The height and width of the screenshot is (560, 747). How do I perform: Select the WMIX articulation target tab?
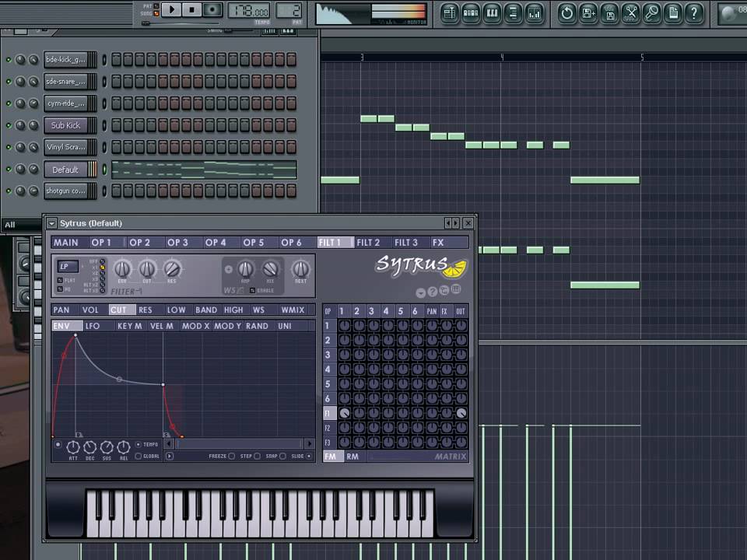293,310
